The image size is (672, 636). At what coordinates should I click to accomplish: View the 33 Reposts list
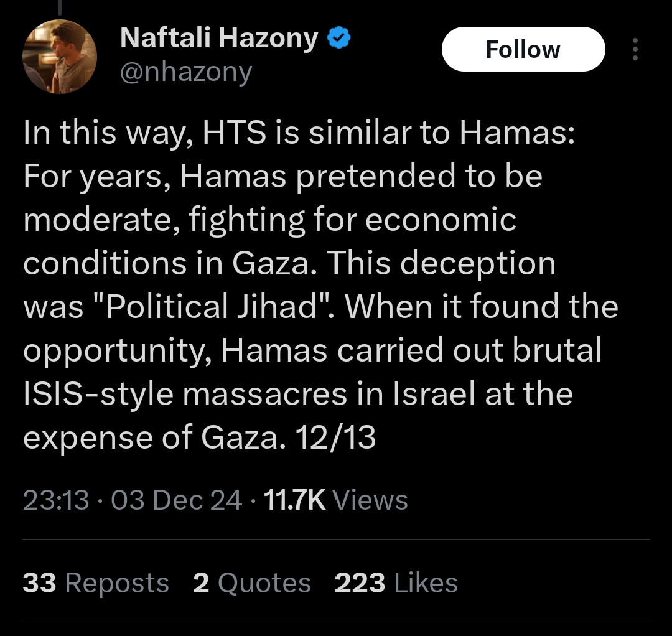96,583
